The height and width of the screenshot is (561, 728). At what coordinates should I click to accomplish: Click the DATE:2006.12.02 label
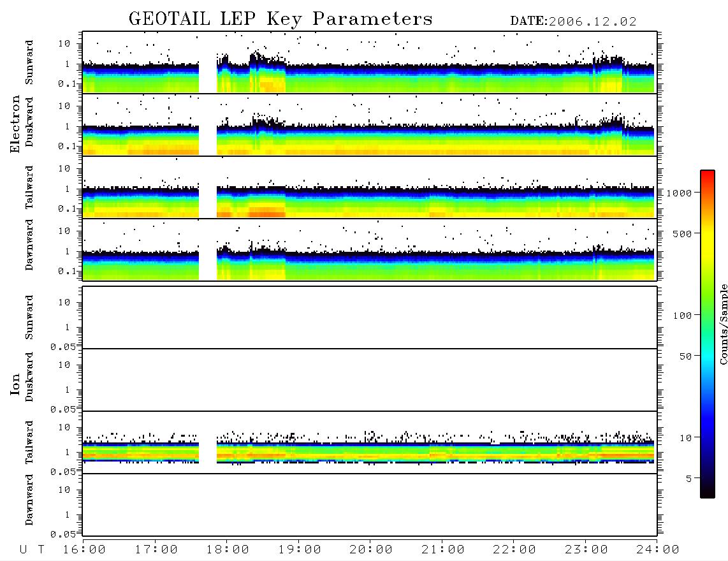[x=573, y=22]
